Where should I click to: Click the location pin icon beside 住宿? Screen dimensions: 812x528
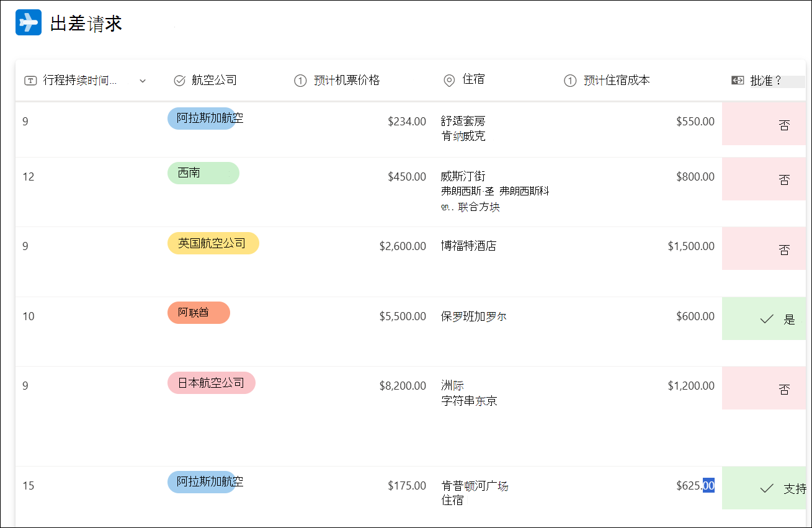[x=449, y=81]
